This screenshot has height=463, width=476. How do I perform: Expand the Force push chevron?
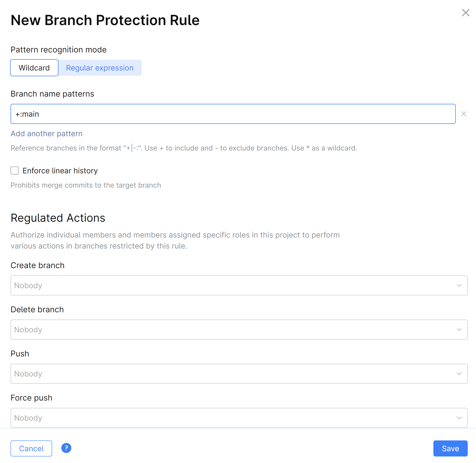459,418
